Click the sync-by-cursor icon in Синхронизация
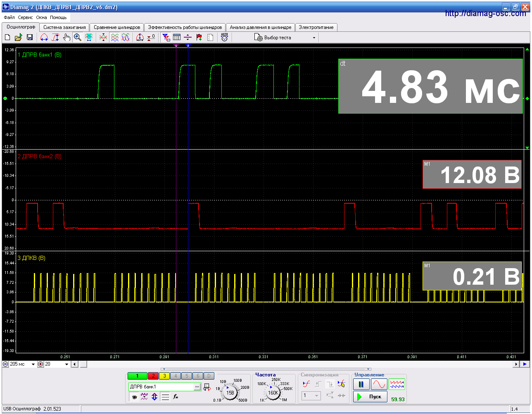Screen dimensions: 532x414 point(341,384)
